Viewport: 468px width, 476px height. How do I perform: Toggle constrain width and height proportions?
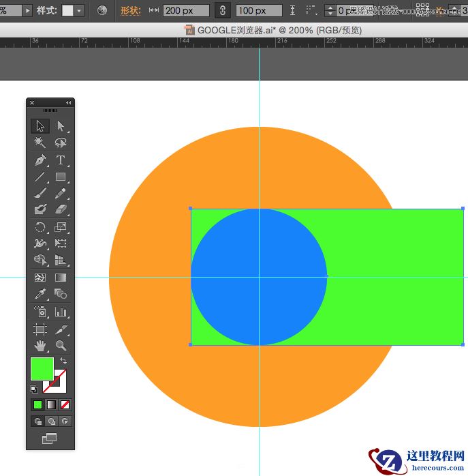tap(223, 11)
